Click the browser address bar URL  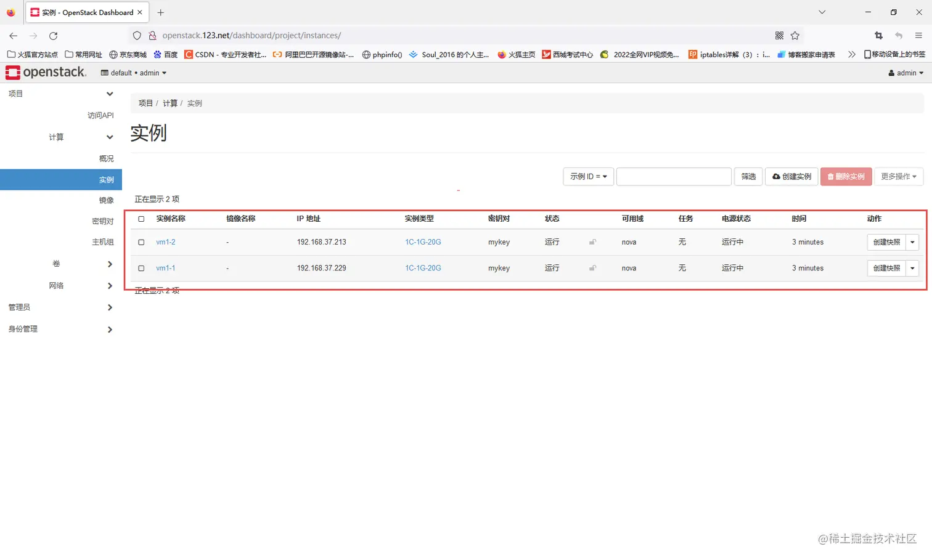pyautogui.click(x=251, y=36)
